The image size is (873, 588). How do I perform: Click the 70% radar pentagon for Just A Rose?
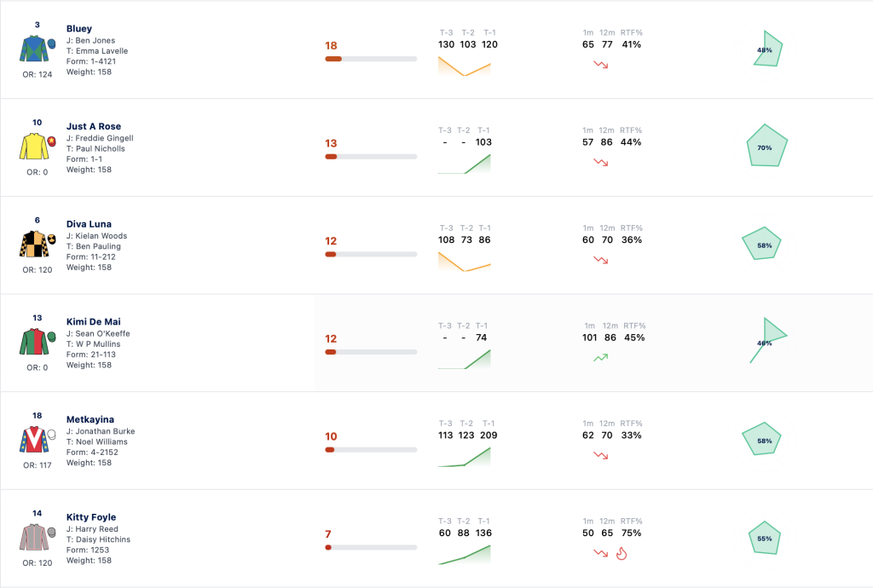click(x=766, y=147)
